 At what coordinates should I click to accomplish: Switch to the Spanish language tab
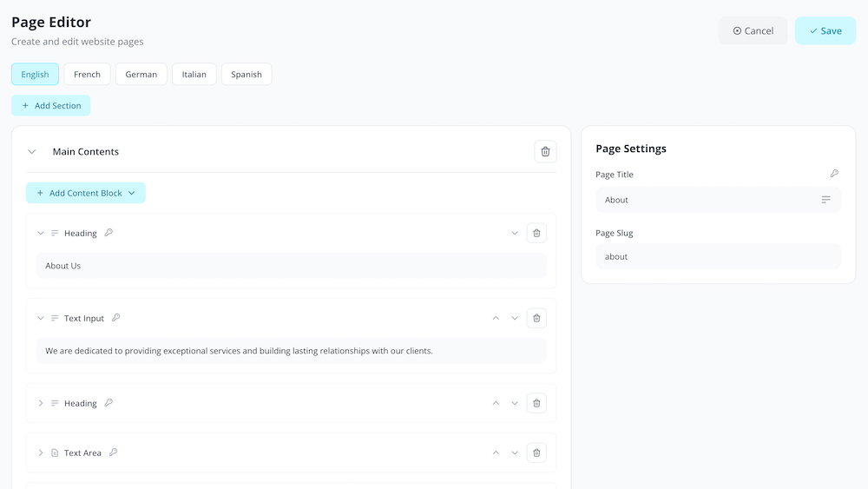tap(247, 74)
